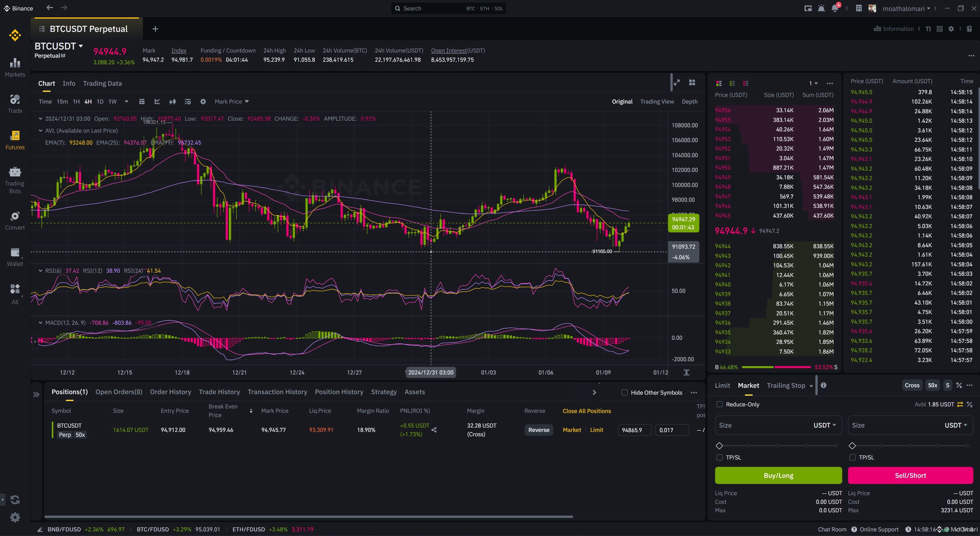Open Markets from the left sidebar
This screenshot has width=980, height=536.
point(15,68)
